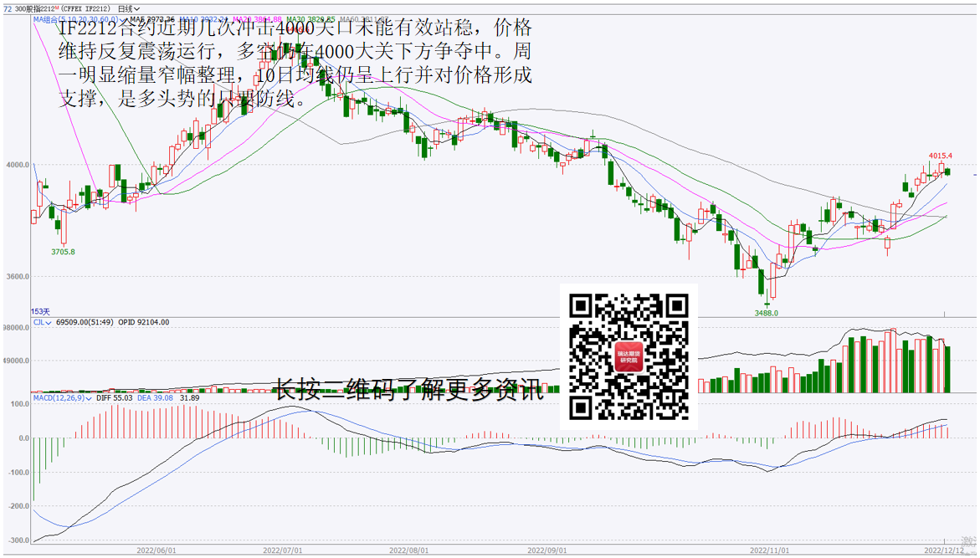Image resolution: width=980 pixels, height=558 pixels.
Task: Expand the MACD(12,26,9) indicator menu
Action: coord(58,398)
